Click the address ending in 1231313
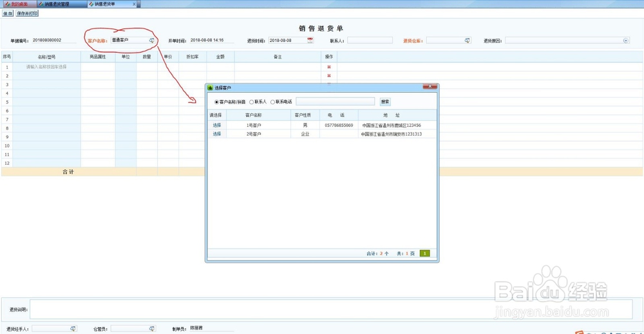 click(x=392, y=134)
